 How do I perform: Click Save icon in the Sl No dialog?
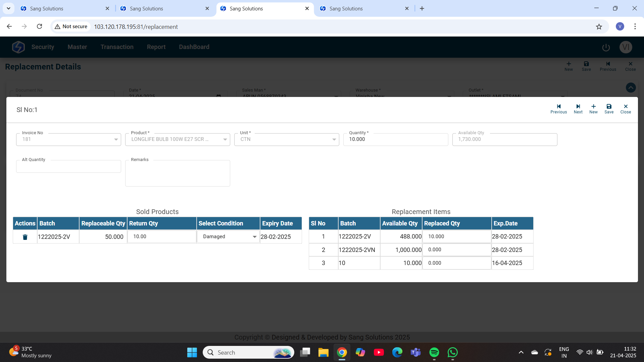[x=609, y=109]
